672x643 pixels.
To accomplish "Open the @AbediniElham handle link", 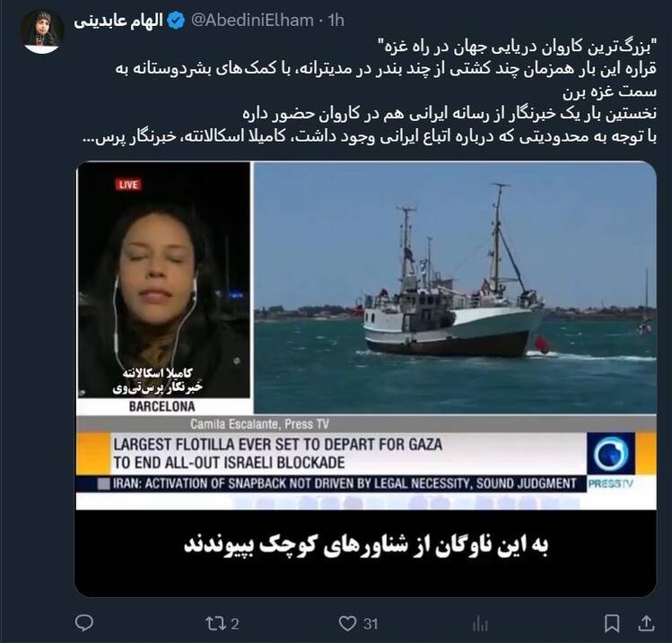I will coord(252,20).
